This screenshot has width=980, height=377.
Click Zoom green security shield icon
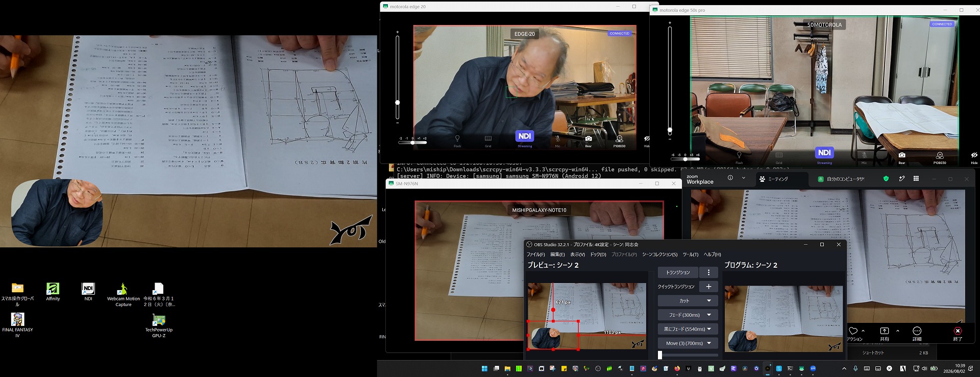(886, 178)
